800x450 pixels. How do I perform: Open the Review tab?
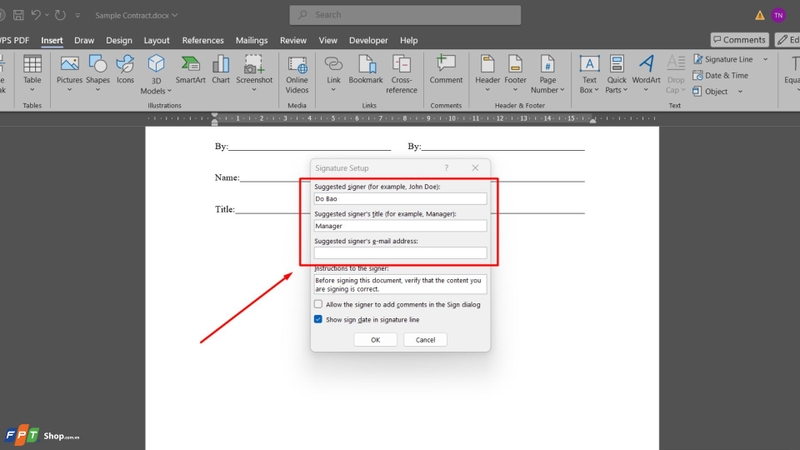coord(293,40)
